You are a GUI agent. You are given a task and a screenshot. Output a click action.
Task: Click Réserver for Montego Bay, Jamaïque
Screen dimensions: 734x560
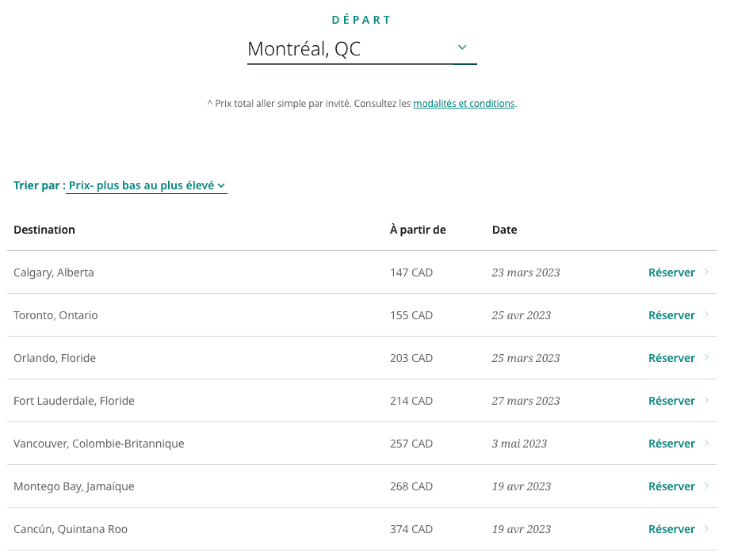click(671, 486)
